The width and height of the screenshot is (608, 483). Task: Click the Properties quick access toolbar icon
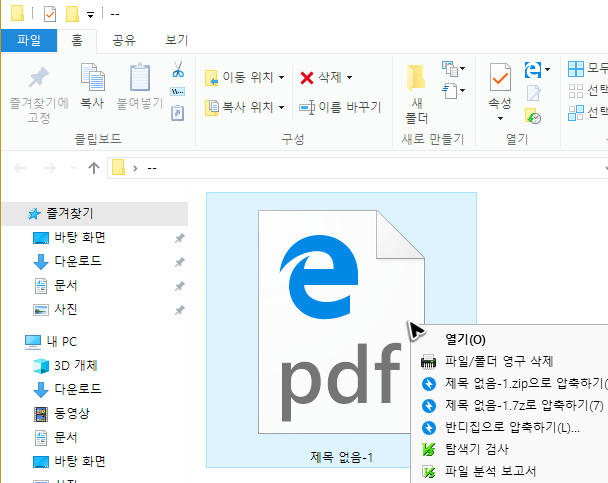tap(50, 14)
